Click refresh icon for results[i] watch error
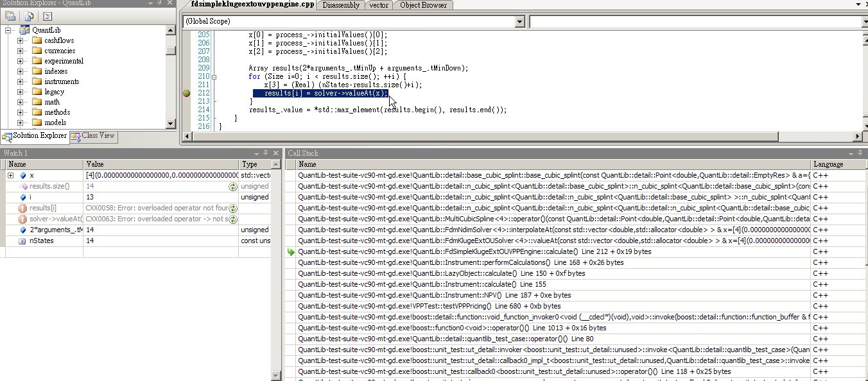The width and height of the screenshot is (868, 381). pyautogui.click(x=233, y=208)
